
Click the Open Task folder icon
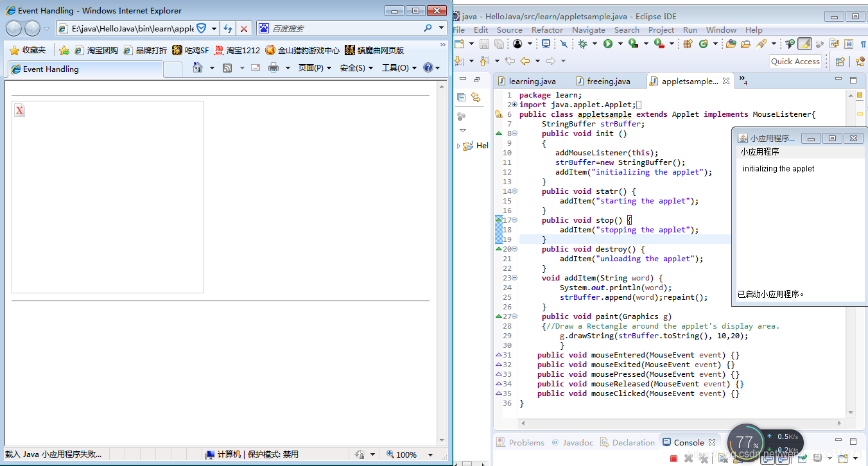pos(745,44)
